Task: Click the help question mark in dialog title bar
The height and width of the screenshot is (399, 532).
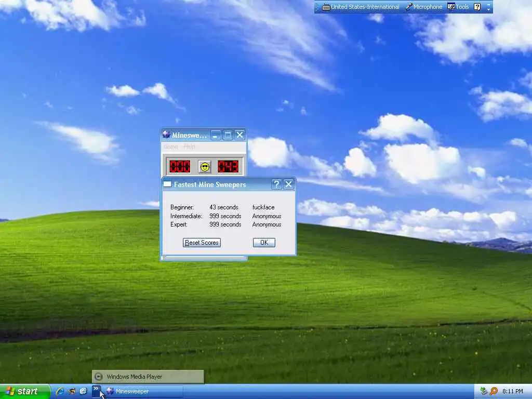Action: [276, 184]
